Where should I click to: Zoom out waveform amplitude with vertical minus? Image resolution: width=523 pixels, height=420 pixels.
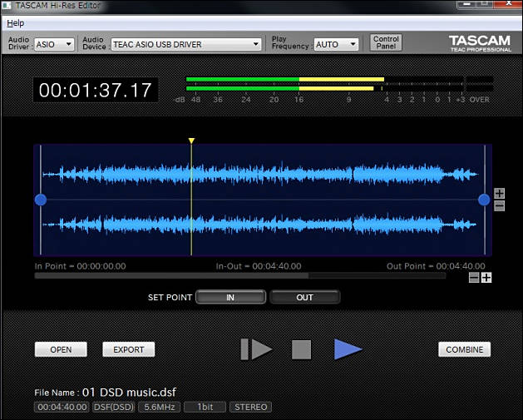point(500,206)
